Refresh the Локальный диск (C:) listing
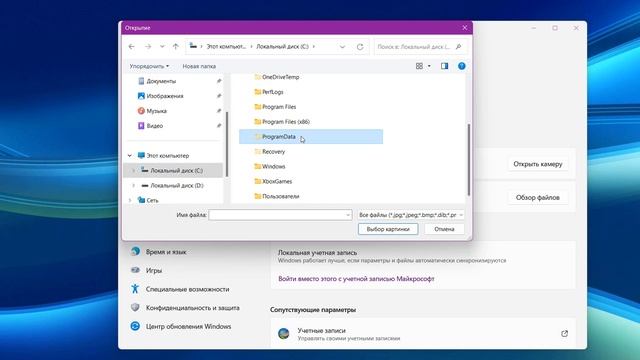The height and width of the screenshot is (360, 640). point(360,47)
